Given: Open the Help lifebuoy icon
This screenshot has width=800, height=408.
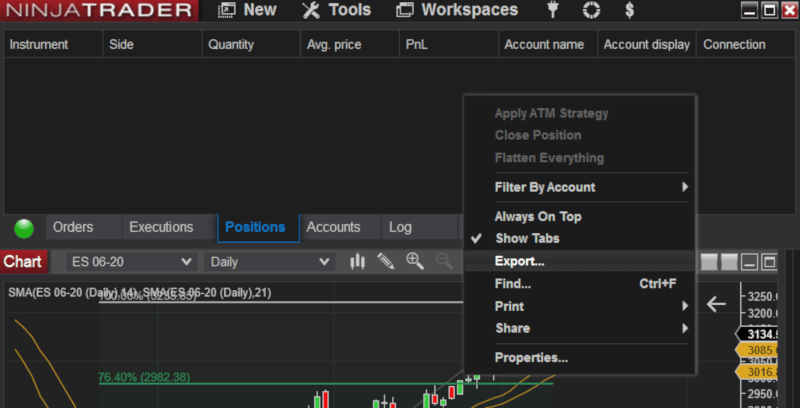Looking at the screenshot, I should tap(592, 11).
